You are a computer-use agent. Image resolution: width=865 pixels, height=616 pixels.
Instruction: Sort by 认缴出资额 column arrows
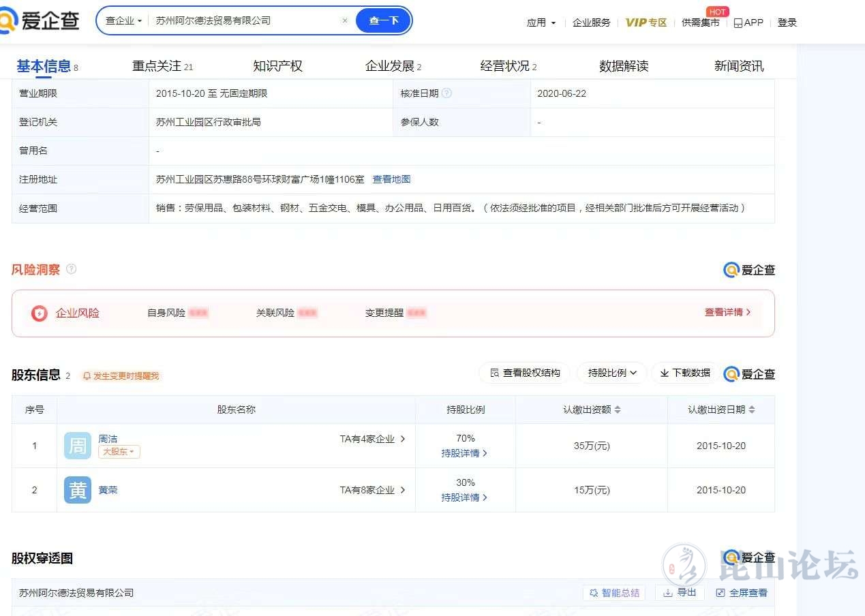pos(618,410)
